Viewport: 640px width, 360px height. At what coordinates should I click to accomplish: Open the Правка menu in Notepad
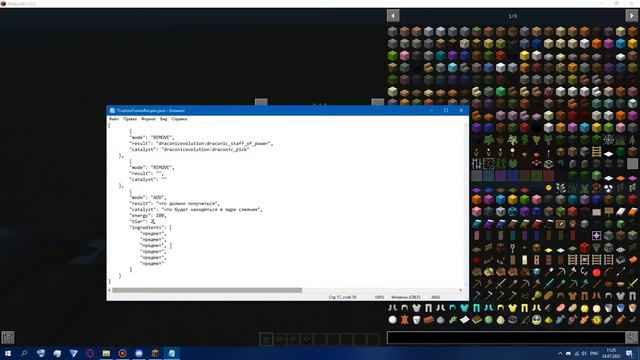[130, 119]
